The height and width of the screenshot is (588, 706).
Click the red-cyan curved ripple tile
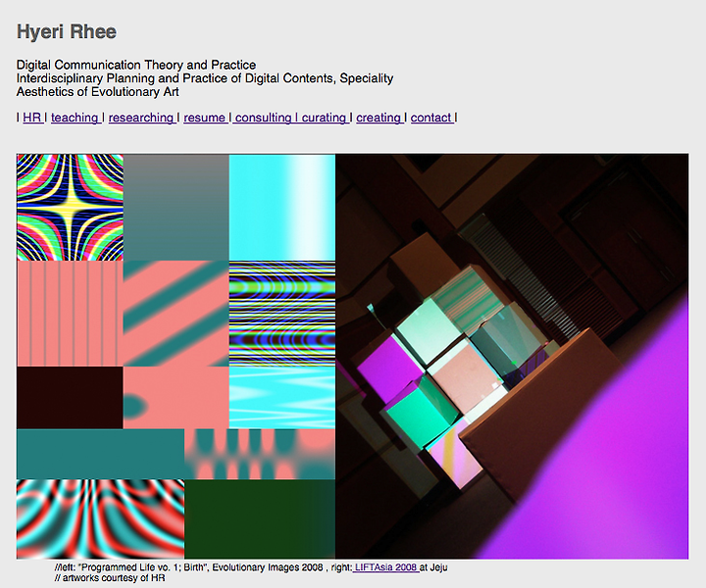click(100, 519)
